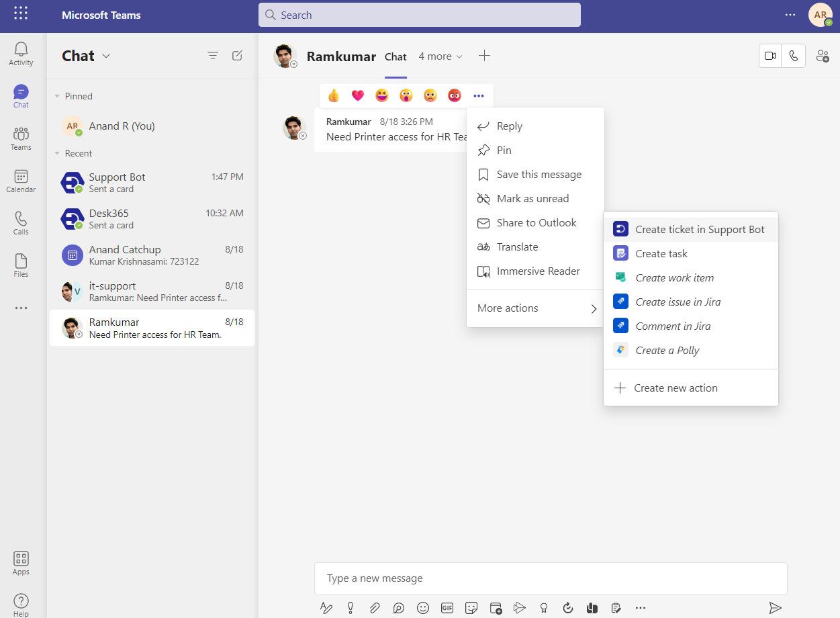Open the '4 more' tabs dropdown
The height and width of the screenshot is (618, 840).
click(x=440, y=56)
